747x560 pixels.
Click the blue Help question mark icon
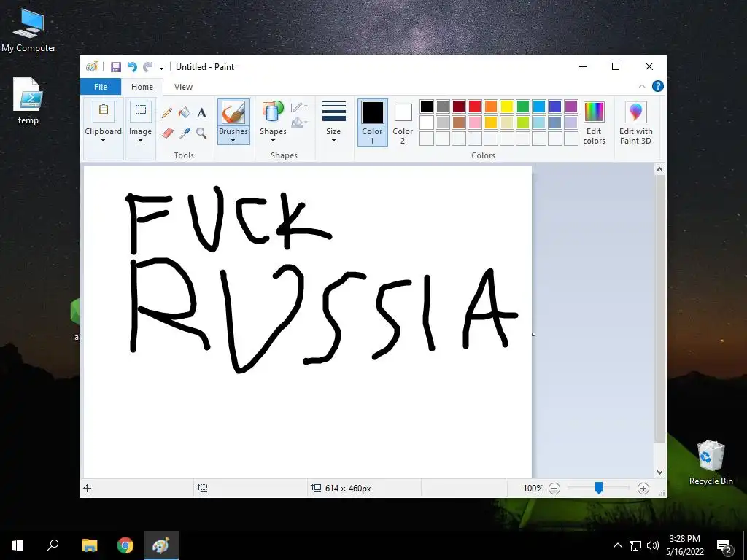pyautogui.click(x=657, y=86)
